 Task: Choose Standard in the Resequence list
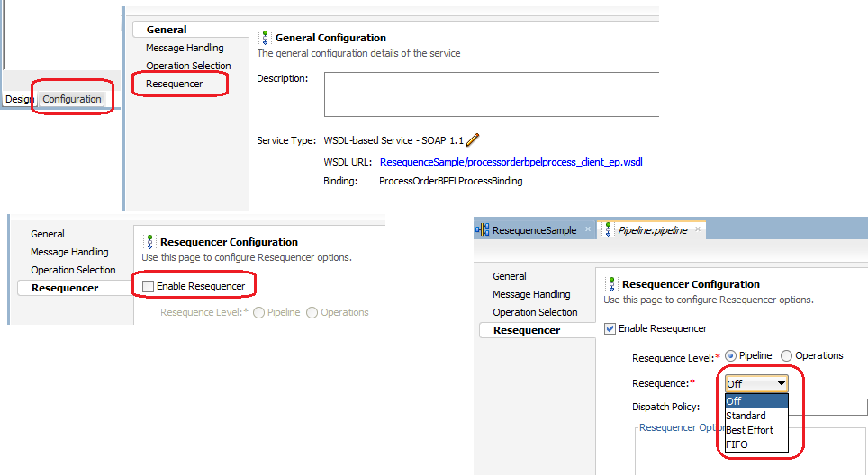(x=756, y=416)
